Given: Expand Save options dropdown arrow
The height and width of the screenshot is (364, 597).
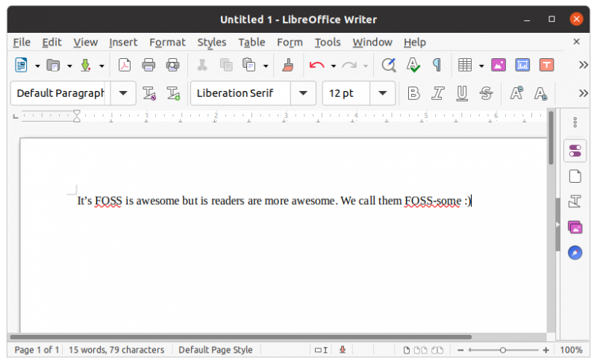Looking at the screenshot, I should click(101, 66).
